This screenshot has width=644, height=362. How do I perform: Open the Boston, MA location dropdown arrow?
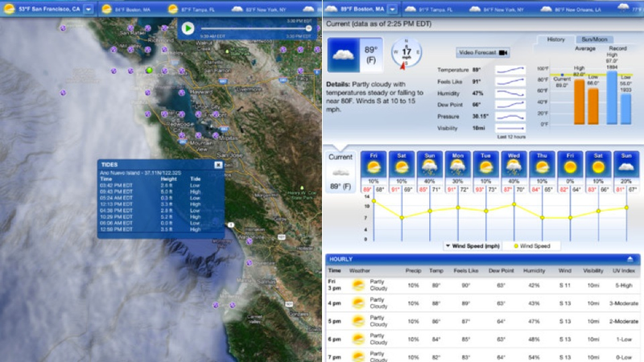click(x=393, y=9)
